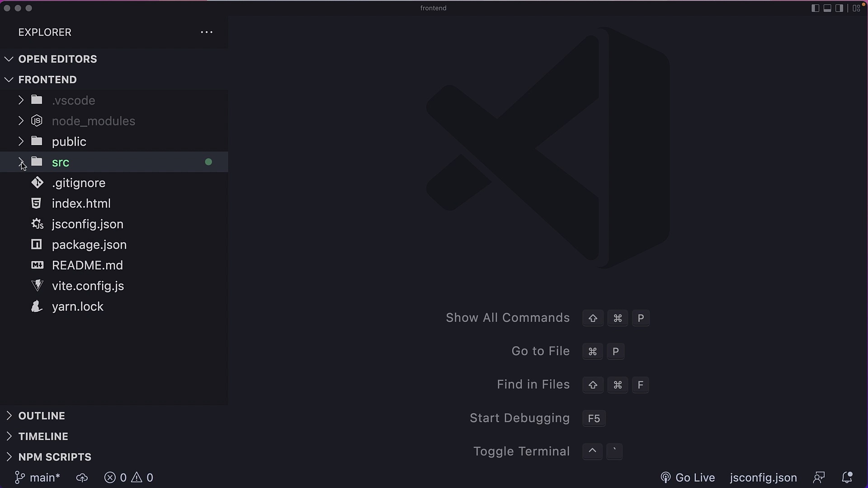Select the vite.config.js file
This screenshot has height=488, width=868.
click(x=88, y=286)
